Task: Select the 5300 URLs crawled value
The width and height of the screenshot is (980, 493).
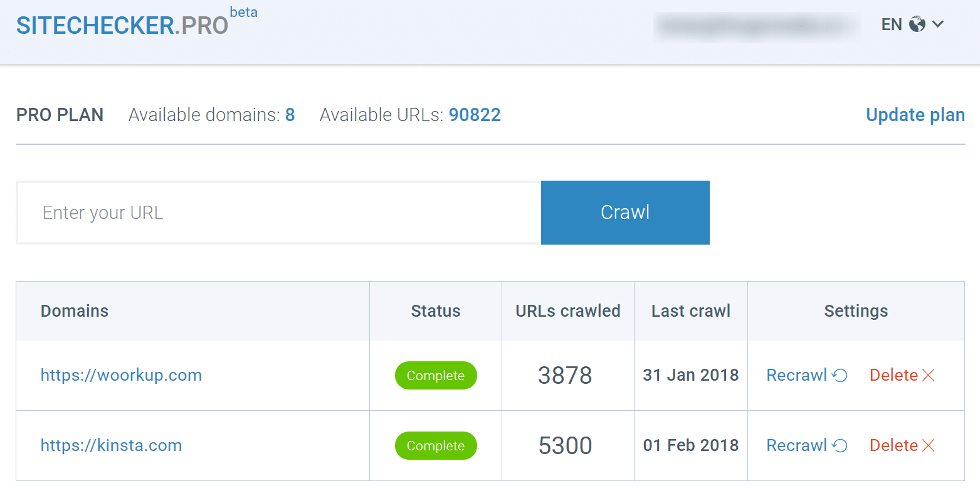Action: (x=565, y=445)
